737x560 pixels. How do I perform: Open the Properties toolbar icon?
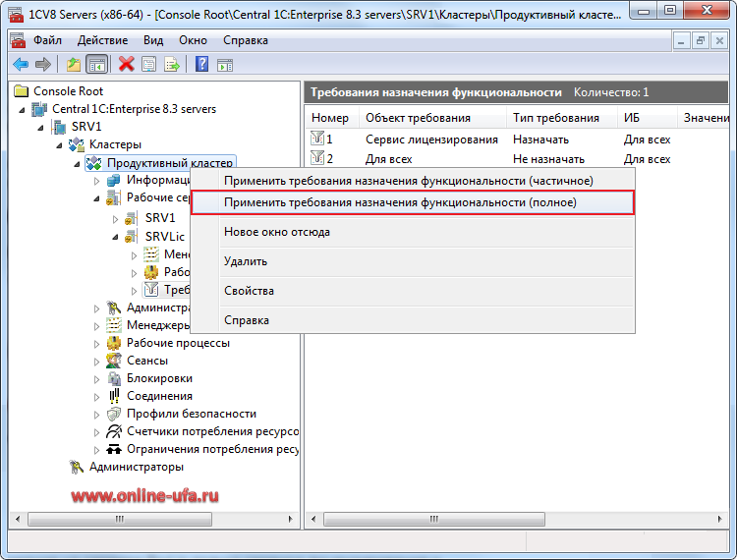(149, 64)
